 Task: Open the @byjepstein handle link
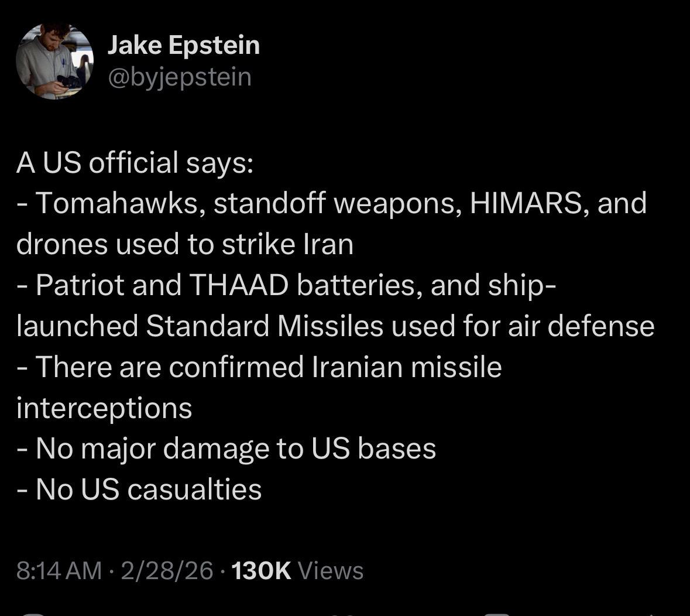[x=179, y=77]
